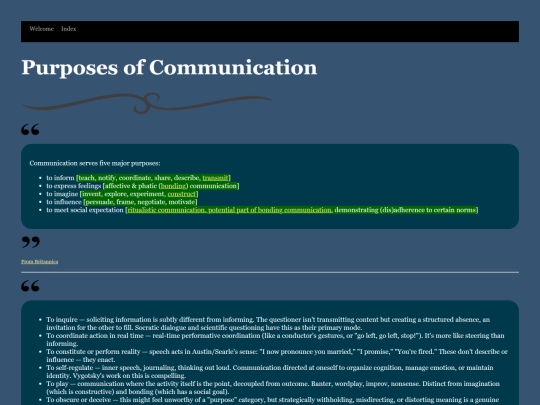
Task: Click 'To coordinate action in real time' bullet
Action: click(x=275, y=340)
